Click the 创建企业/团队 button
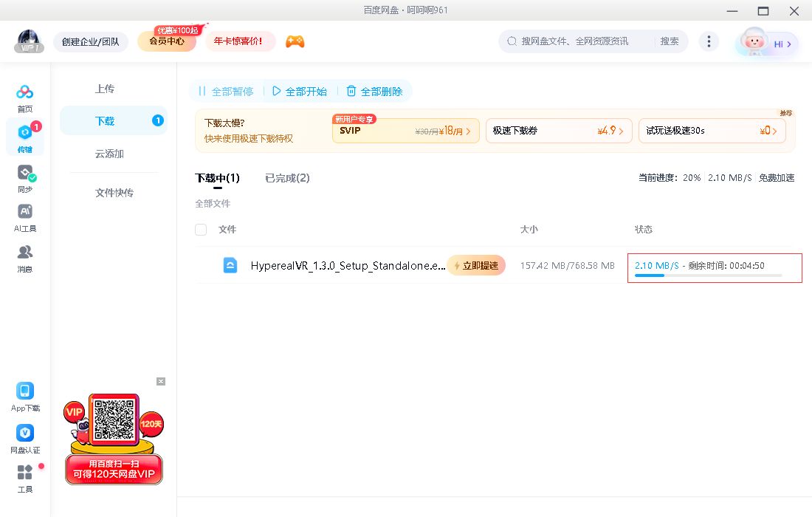This screenshot has height=517, width=812. pyautogui.click(x=91, y=41)
